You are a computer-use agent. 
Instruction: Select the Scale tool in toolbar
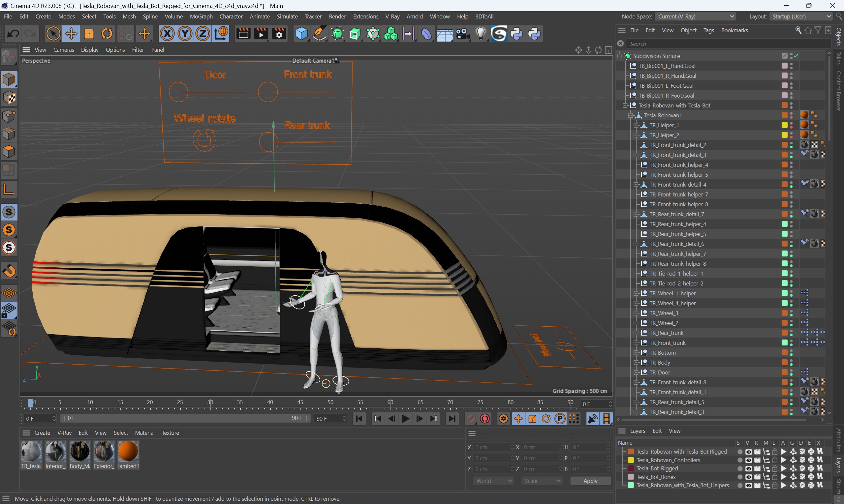[x=89, y=34]
